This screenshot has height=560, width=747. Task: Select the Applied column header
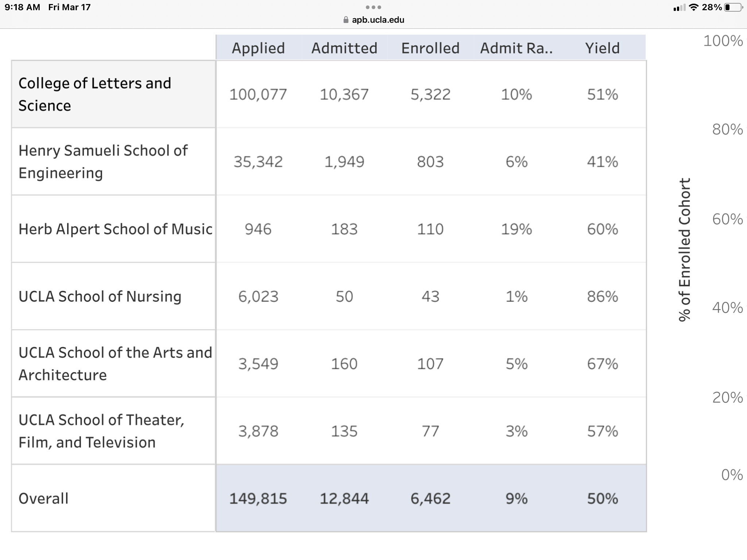point(258,48)
